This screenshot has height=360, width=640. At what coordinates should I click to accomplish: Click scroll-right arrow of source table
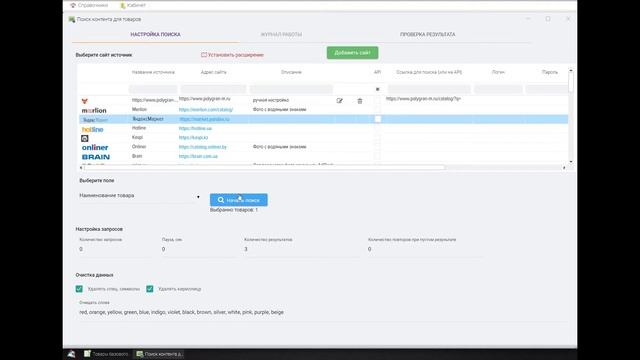point(564,167)
